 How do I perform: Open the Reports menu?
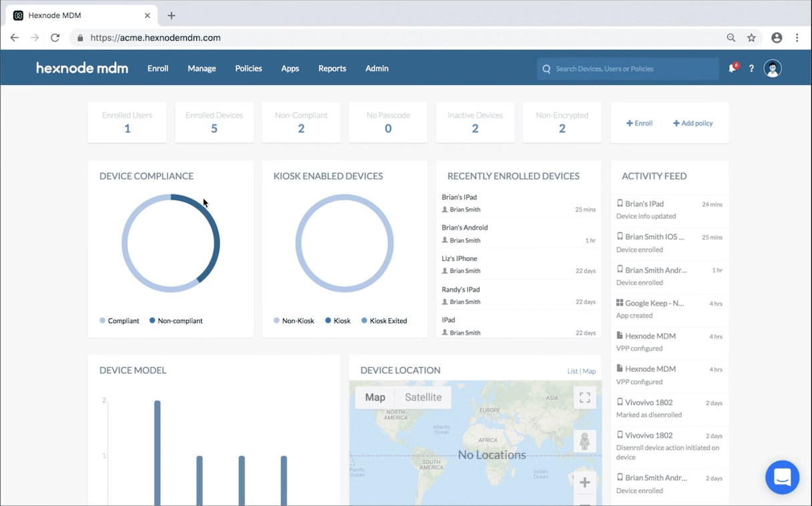[332, 68]
